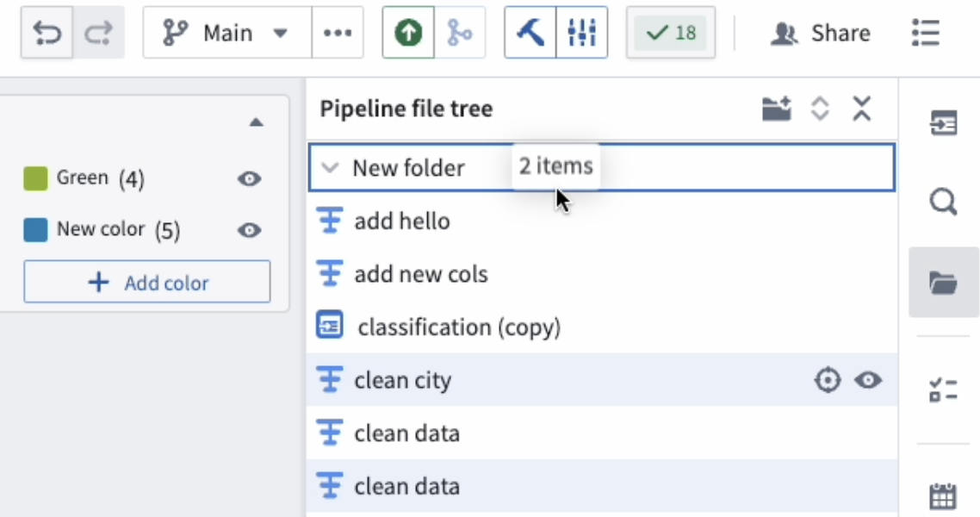Collapse the color legend panel arrow
980x517 pixels.
click(x=256, y=122)
